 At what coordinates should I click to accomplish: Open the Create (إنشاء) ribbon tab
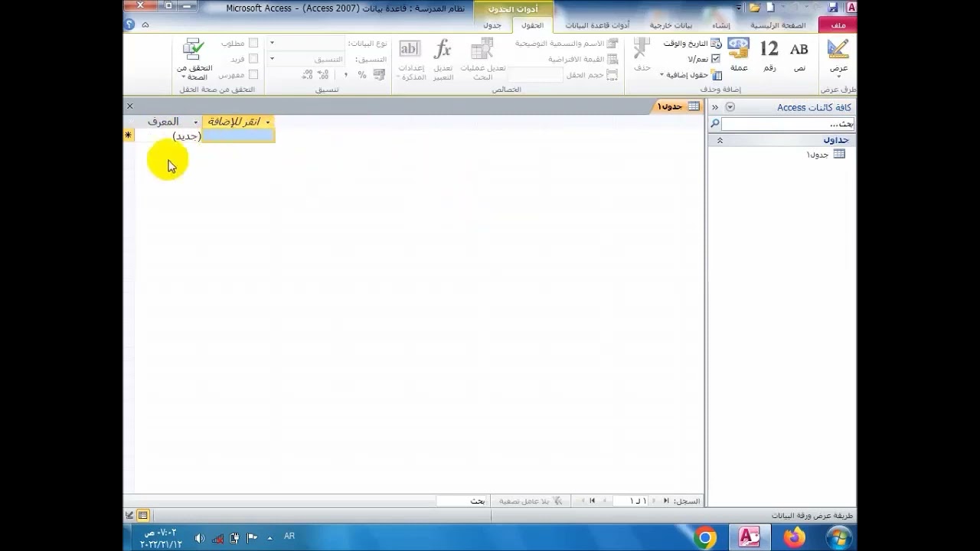(720, 25)
